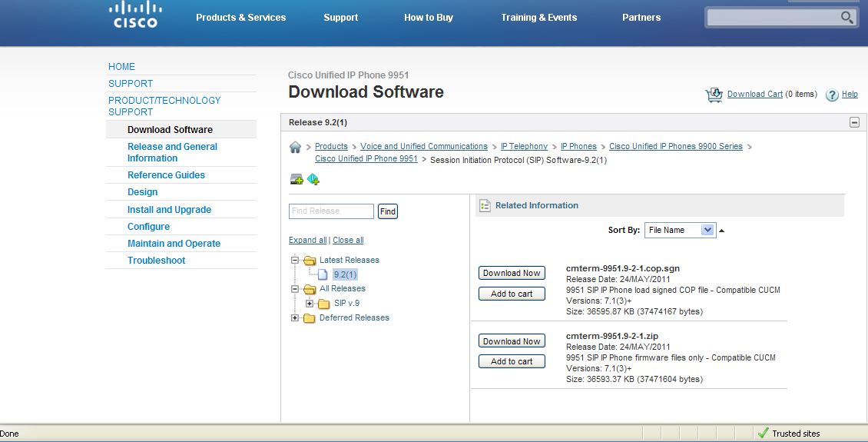The width and height of the screenshot is (868, 442).
Task: Click the Find Release input field
Action: pyautogui.click(x=332, y=211)
